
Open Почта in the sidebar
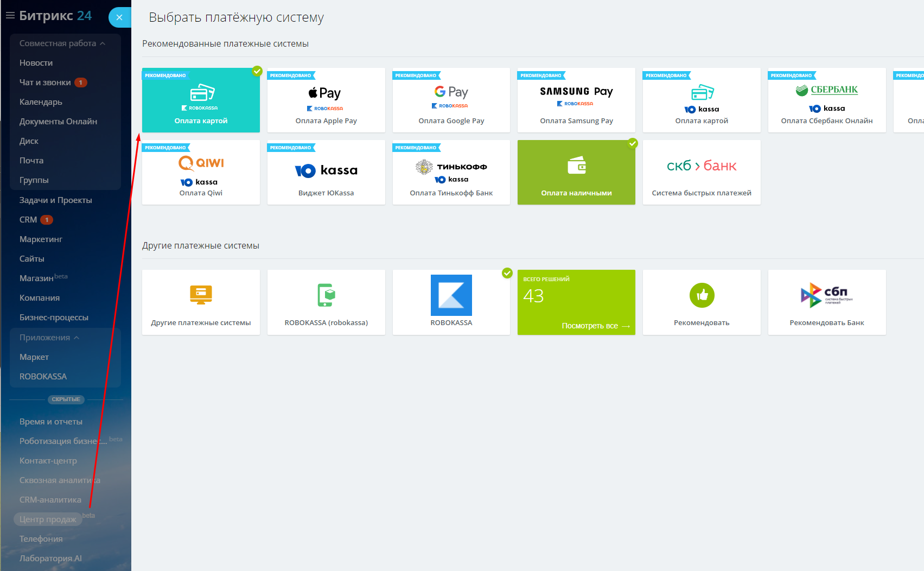(x=31, y=161)
